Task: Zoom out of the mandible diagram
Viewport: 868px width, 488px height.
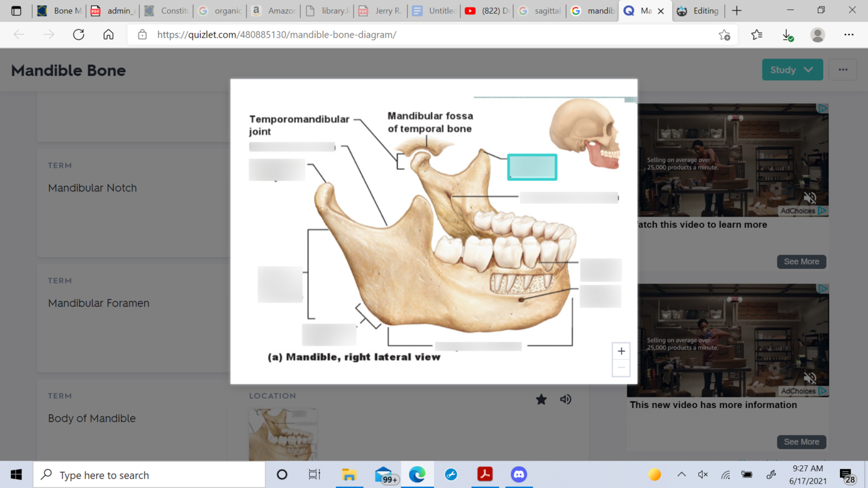Action: [x=621, y=368]
